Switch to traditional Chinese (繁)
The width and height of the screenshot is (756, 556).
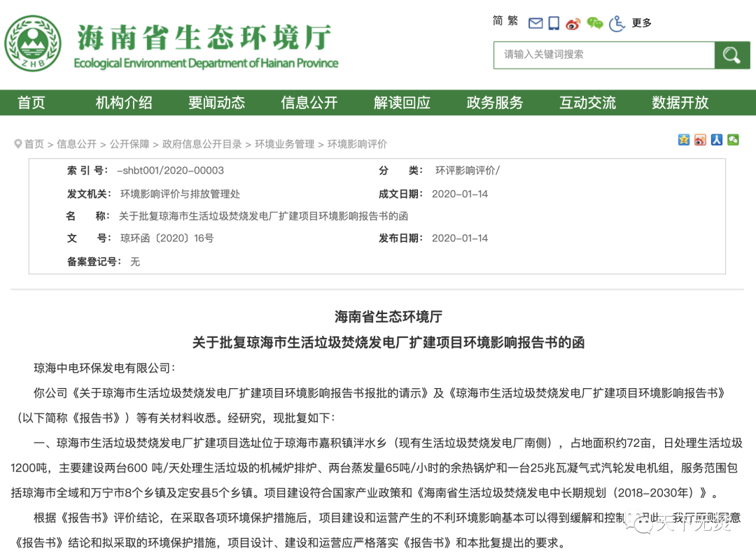pos(513,22)
